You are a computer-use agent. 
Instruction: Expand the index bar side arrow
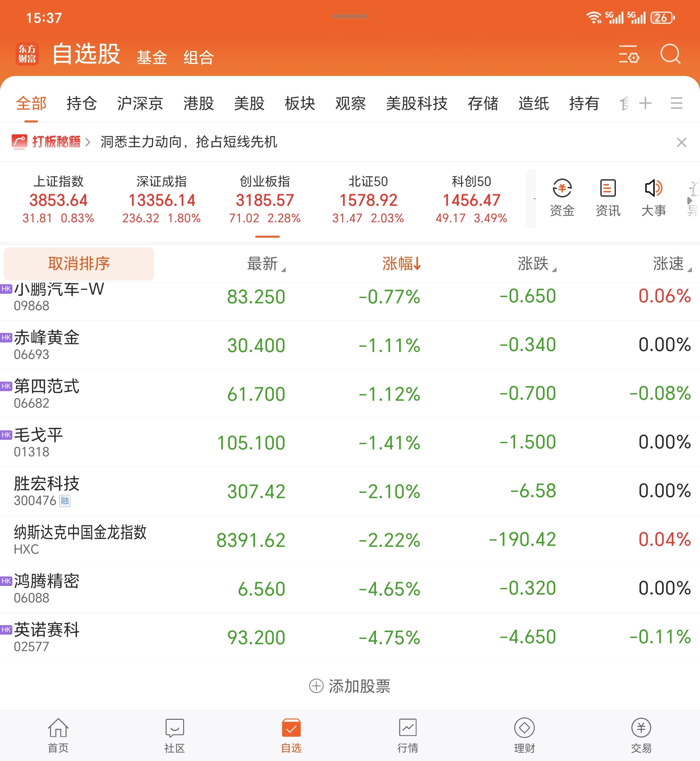click(x=690, y=200)
